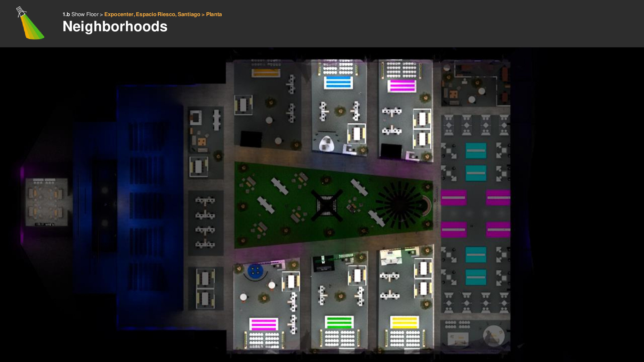Select the small square room at far left
The height and width of the screenshot is (362, 644).
coord(47,202)
